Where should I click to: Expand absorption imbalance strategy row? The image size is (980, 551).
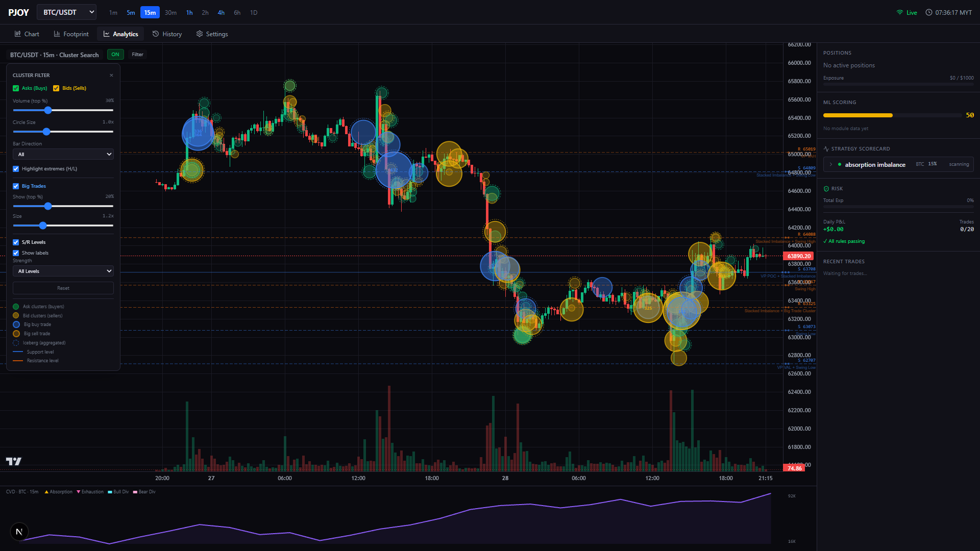(x=899, y=164)
